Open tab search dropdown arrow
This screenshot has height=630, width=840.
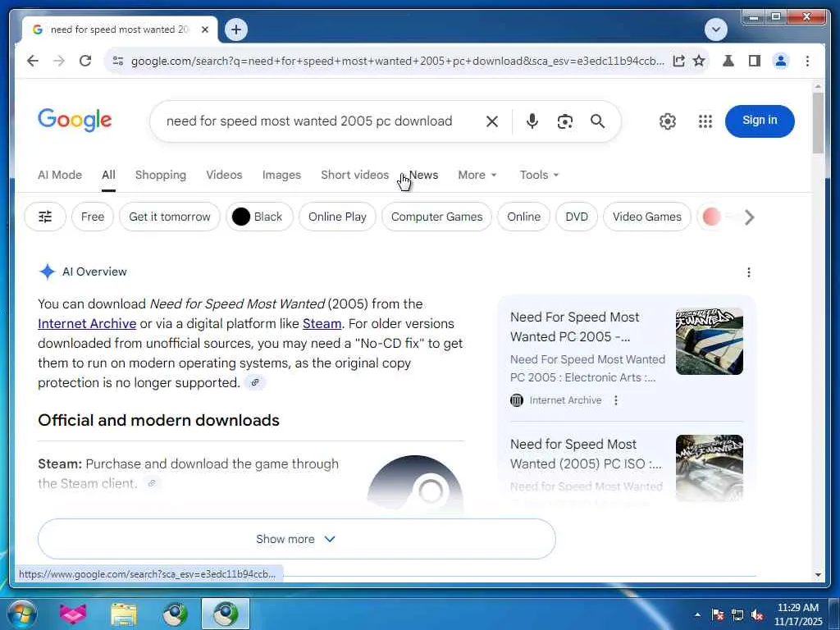tap(715, 30)
